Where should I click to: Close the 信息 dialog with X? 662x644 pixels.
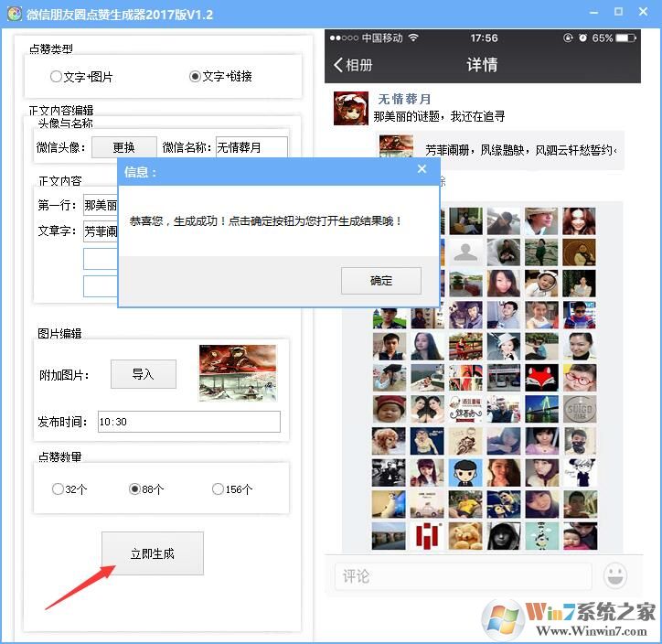pyautogui.click(x=422, y=169)
